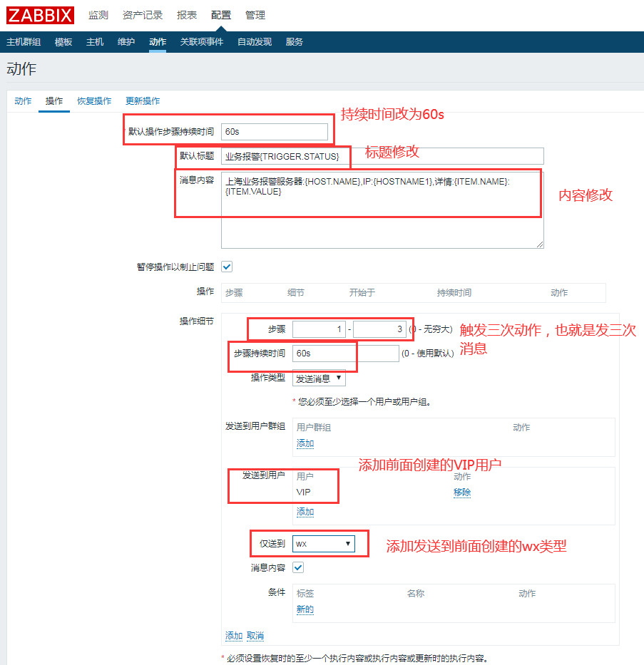644x665 pixels.
Task: Go to 主机群组 submenu
Action: pos(24,42)
